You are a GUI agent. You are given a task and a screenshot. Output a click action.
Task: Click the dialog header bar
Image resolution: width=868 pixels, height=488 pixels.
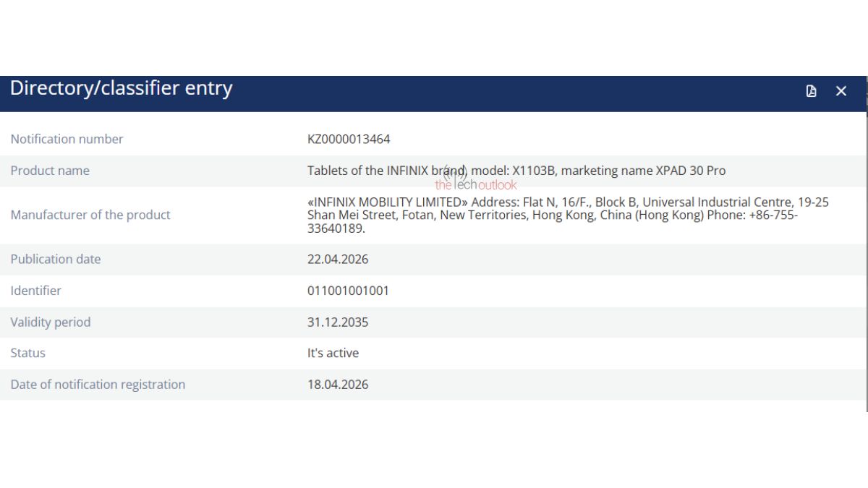434,91
